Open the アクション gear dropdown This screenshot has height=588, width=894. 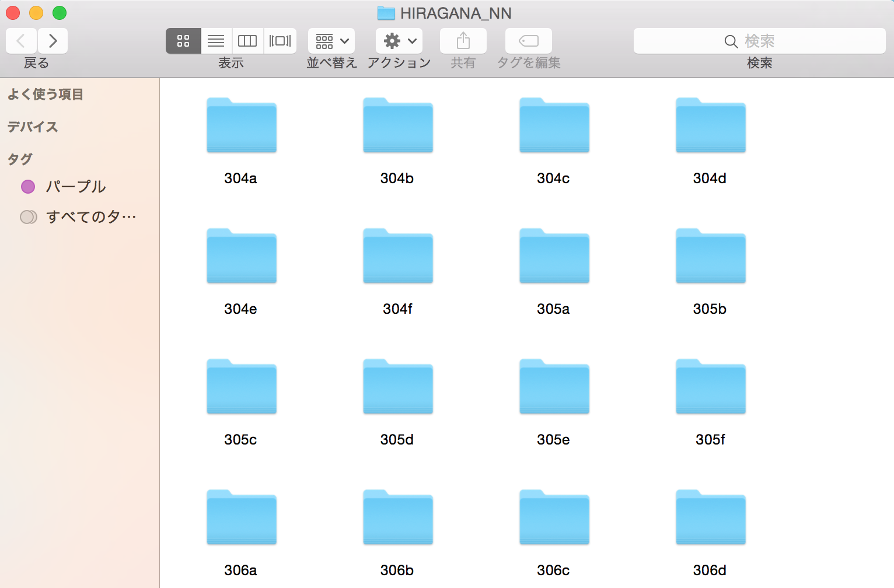pyautogui.click(x=399, y=41)
